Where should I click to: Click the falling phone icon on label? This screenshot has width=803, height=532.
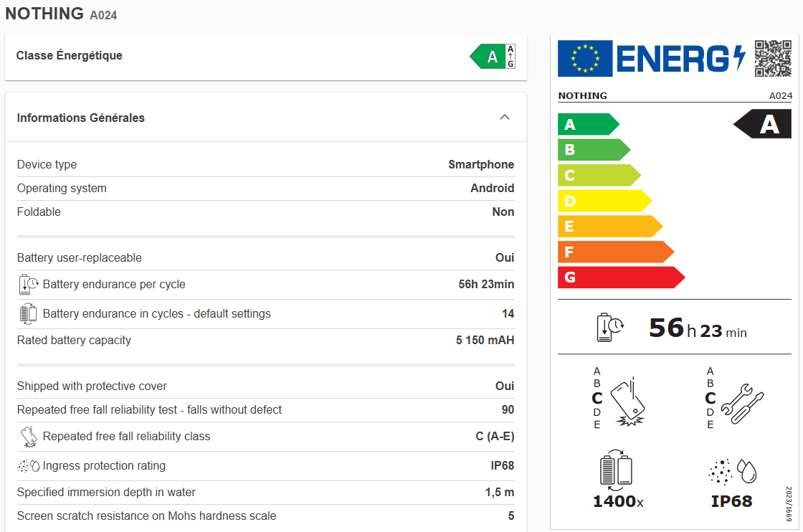click(x=627, y=401)
